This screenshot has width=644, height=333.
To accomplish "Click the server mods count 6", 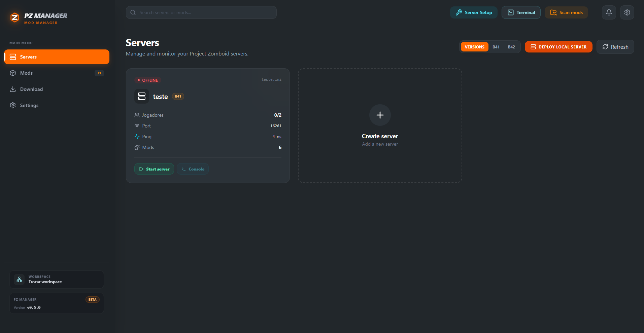I will 280,147.
